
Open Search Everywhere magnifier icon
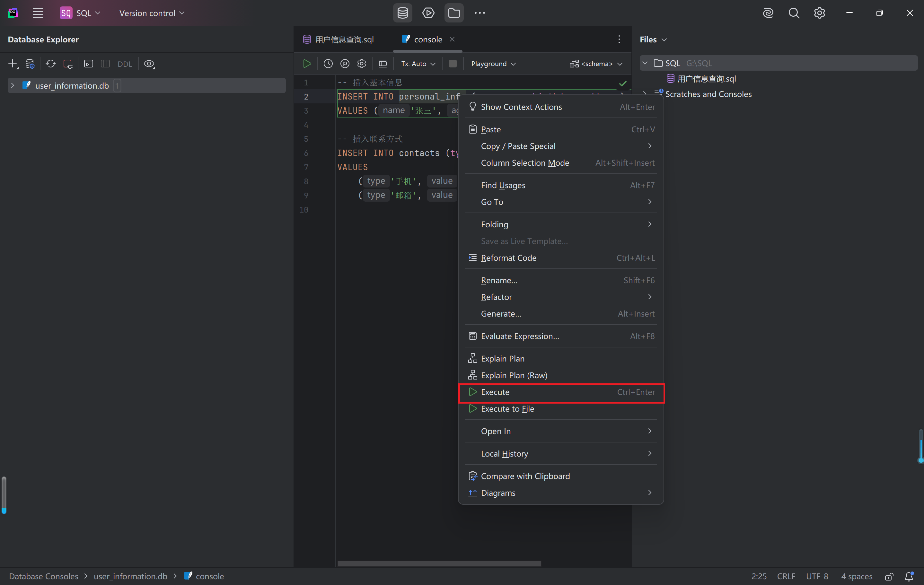[x=794, y=13]
